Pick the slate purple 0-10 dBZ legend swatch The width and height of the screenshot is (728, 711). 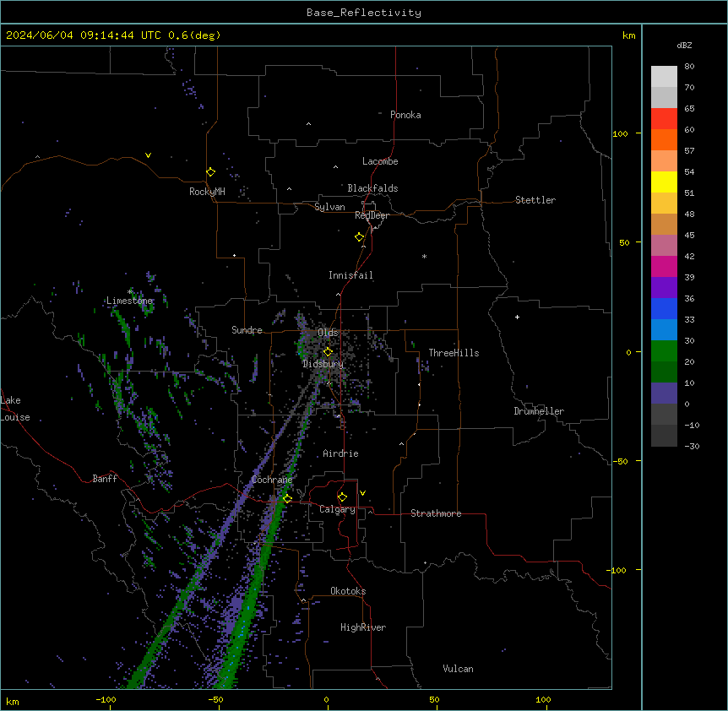(x=664, y=393)
